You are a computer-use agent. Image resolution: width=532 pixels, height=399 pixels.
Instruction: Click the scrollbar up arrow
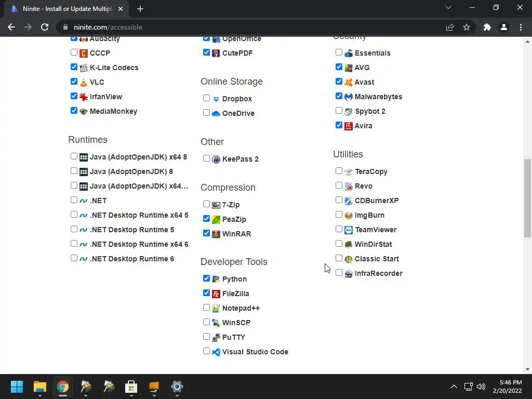coord(527,42)
